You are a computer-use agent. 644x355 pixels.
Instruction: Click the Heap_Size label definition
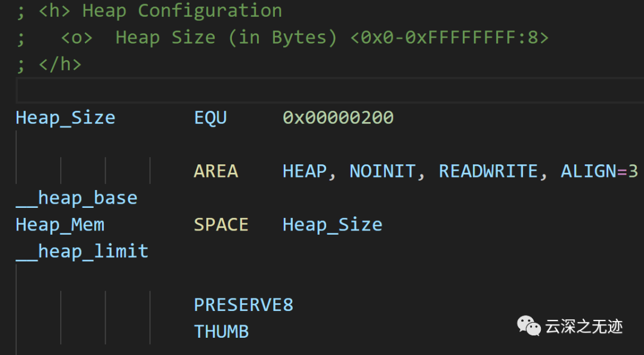66,118
